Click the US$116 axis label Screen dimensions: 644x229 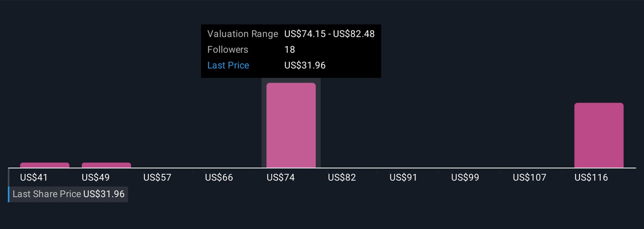[591, 177]
